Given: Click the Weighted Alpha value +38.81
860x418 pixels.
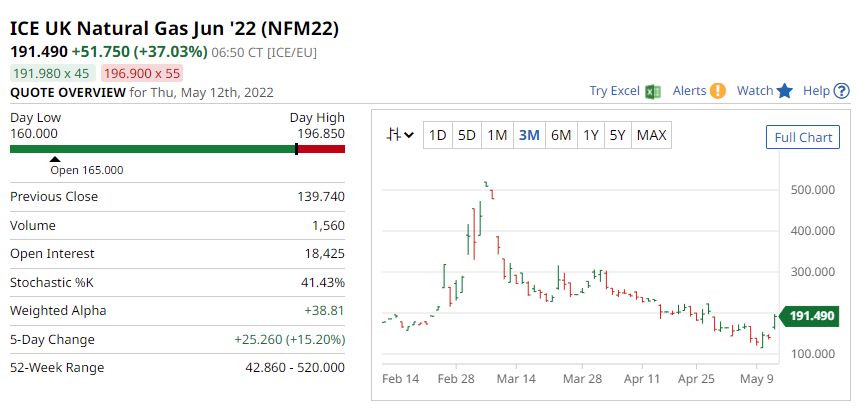Looking at the screenshot, I should (x=325, y=310).
